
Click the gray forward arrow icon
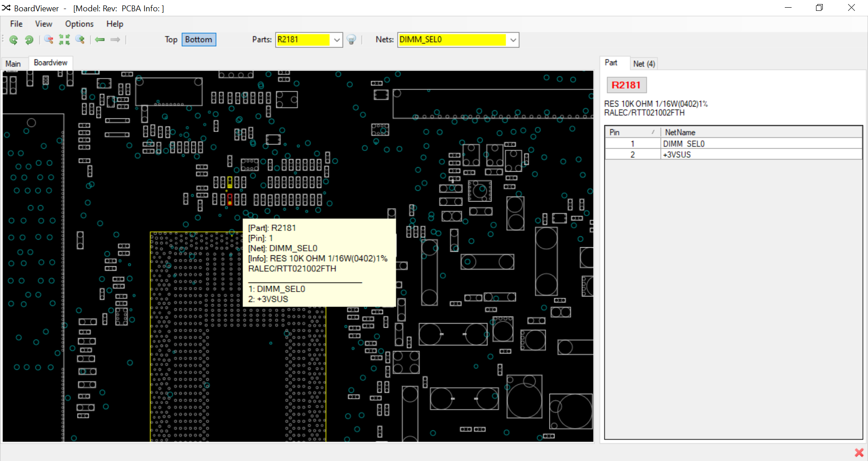pos(115,40)
